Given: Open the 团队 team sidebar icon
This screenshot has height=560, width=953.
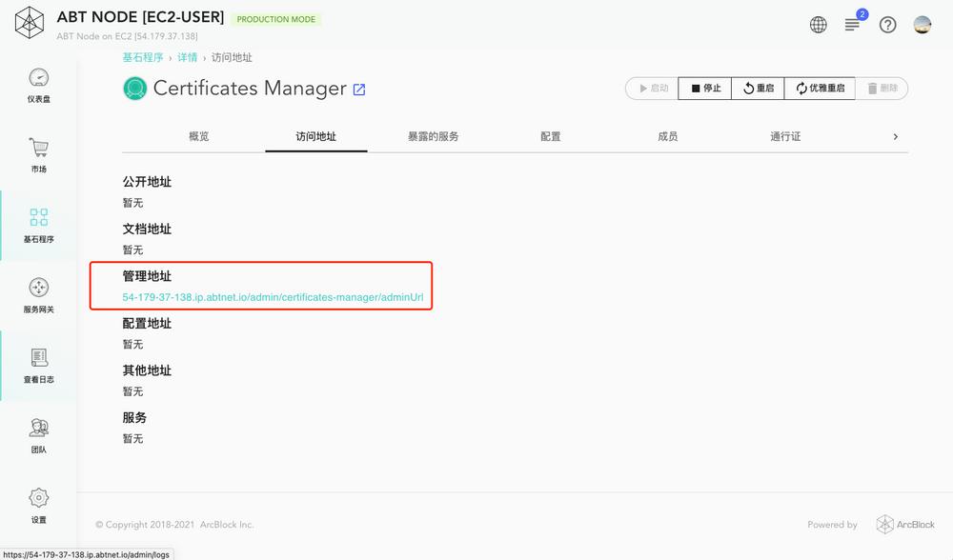Looking at the screenshot, I should pyautogui.click(x=39, y=428).
